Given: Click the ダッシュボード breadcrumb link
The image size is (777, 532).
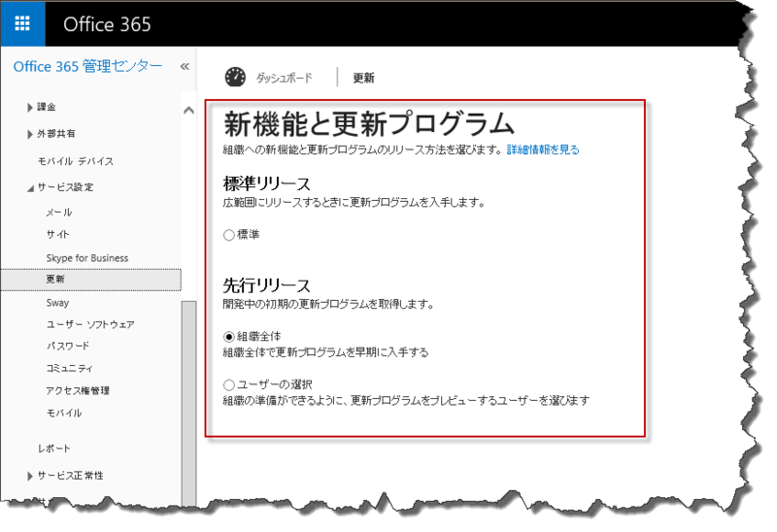Looking at the screenshot, I should pyautogui.click(x=284, y=78).
